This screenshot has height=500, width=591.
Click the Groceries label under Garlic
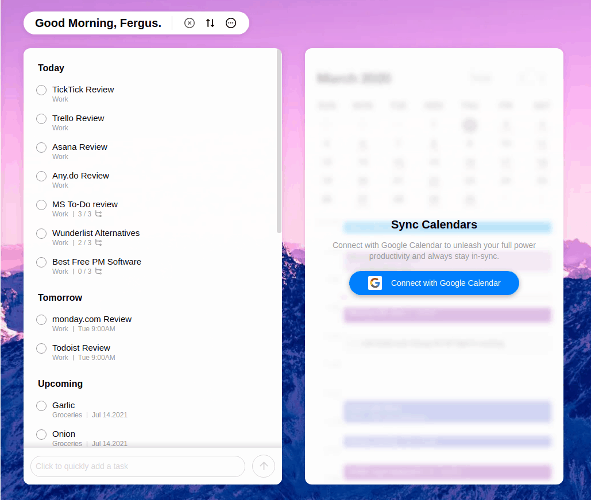click(x=67, y=415)
